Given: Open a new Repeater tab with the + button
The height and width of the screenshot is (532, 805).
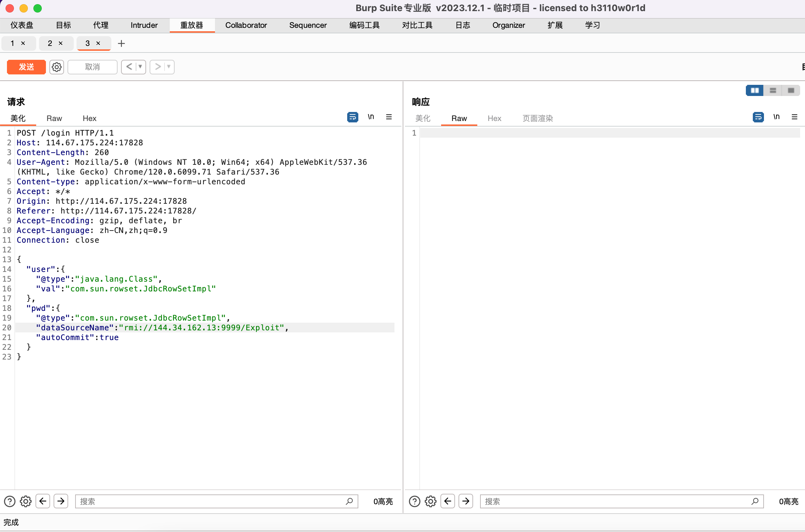Looking at the screenshot, I should [x=121, y=43].
